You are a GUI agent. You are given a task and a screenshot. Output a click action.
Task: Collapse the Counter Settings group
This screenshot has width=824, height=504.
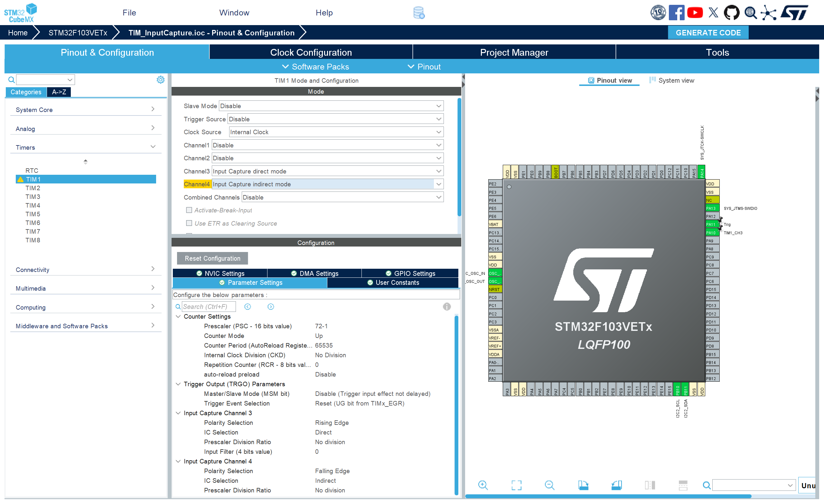tap(178, 316)
